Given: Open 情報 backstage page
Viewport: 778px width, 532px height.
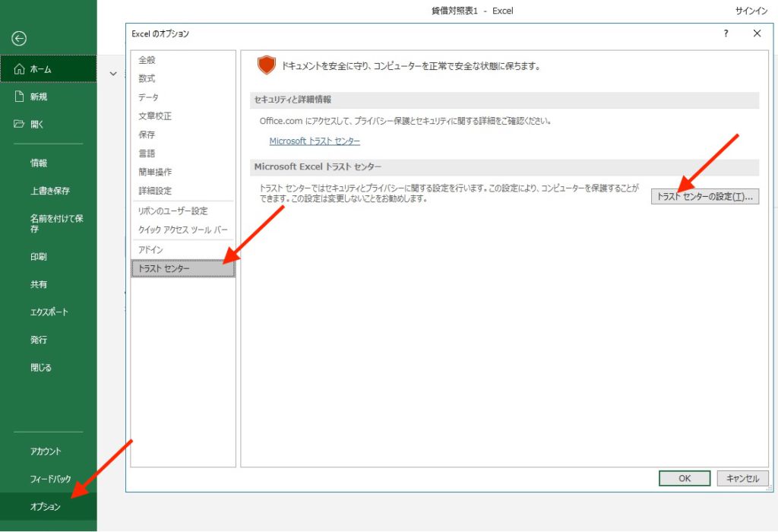Looking at the screenshot, I should (48, 163).
